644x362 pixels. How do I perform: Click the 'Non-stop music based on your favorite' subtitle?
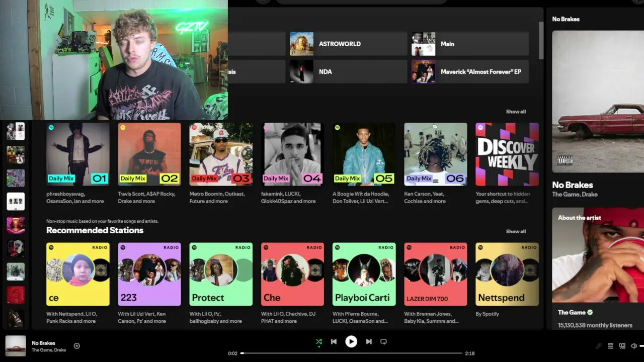102,221
